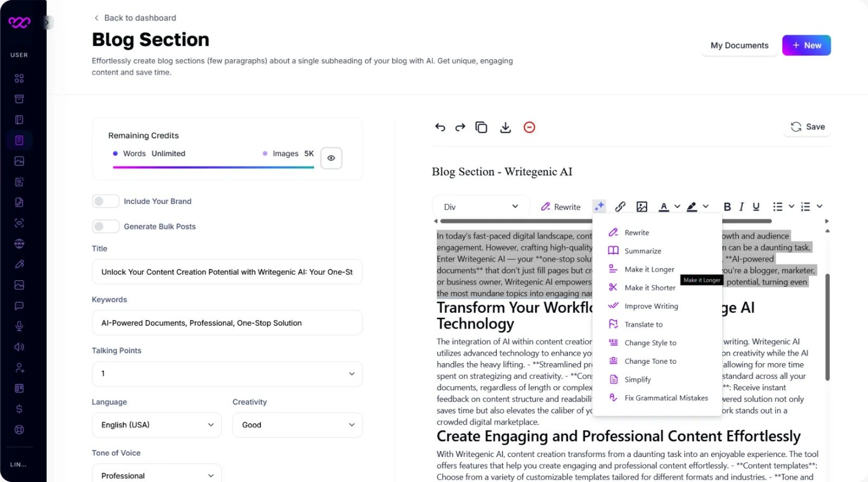
Task: Choose Change Style to option
Action: click(657, 343)
